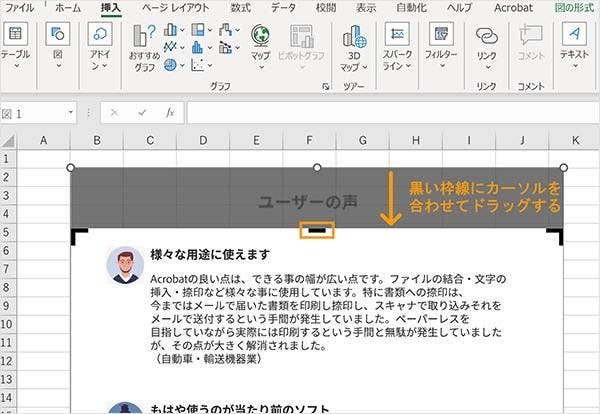The image size is (600, 414).
Task: Expand the statistic chart dropdown arrow
Action: click(210, 47)
